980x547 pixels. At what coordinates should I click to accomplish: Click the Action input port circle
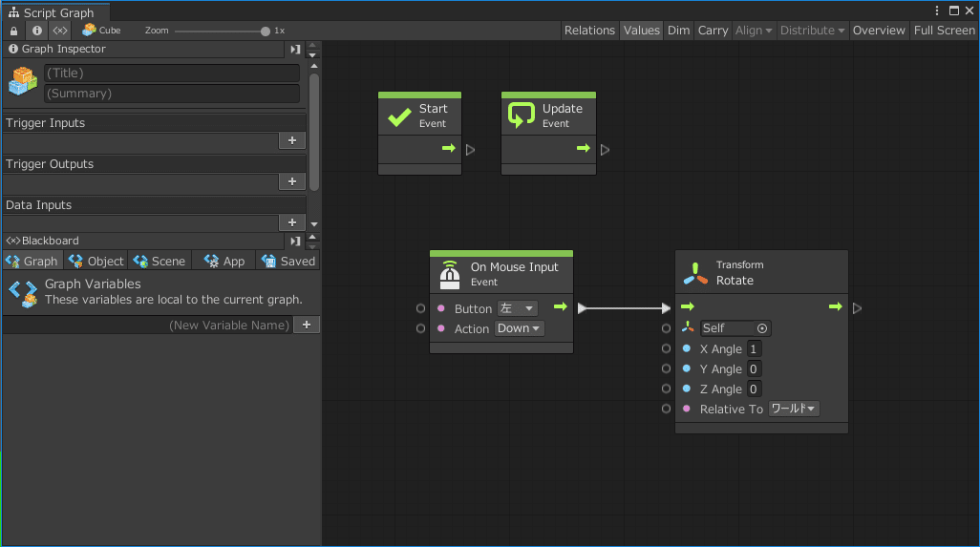420,328
